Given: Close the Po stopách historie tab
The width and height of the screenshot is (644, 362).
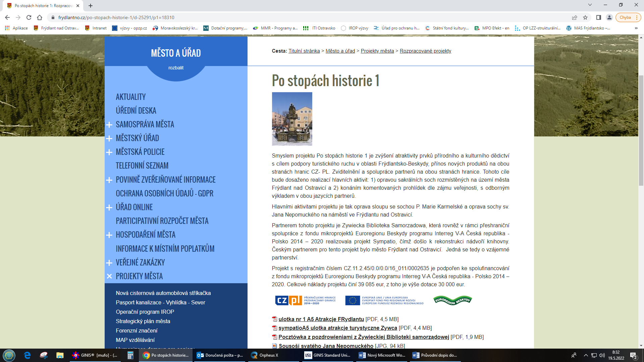Looking at the screenshot, I should point(78,6).
